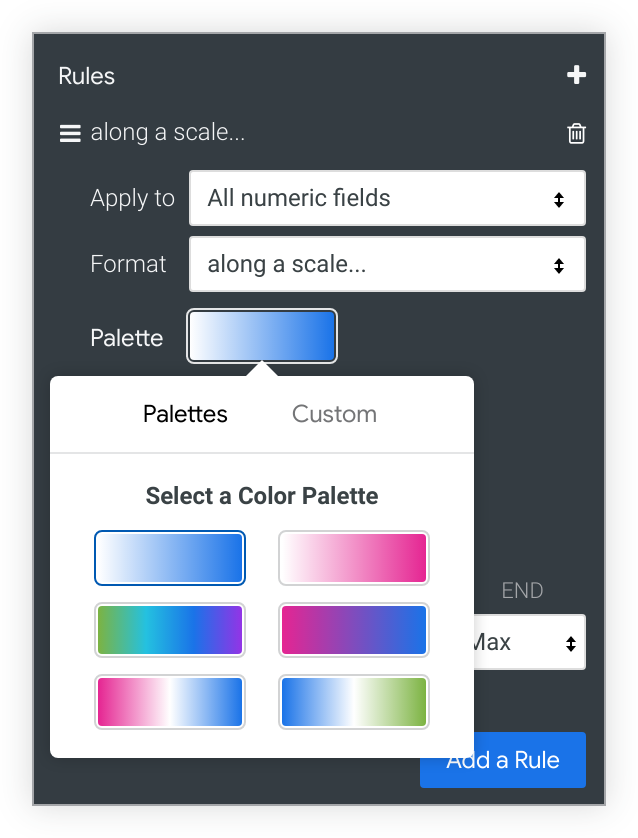Click the plus icon beside Rules
The width and height of the screenshot is (638, 838).
(x=576, y=75)
